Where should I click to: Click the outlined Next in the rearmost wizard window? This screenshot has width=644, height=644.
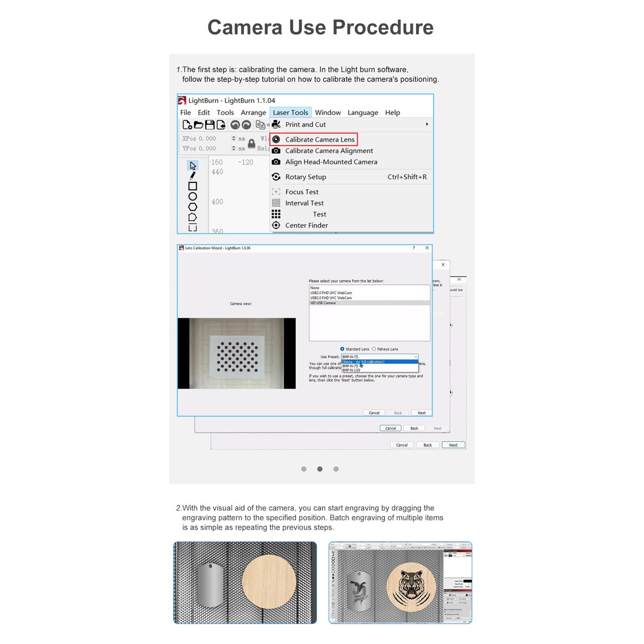point(453,445)
